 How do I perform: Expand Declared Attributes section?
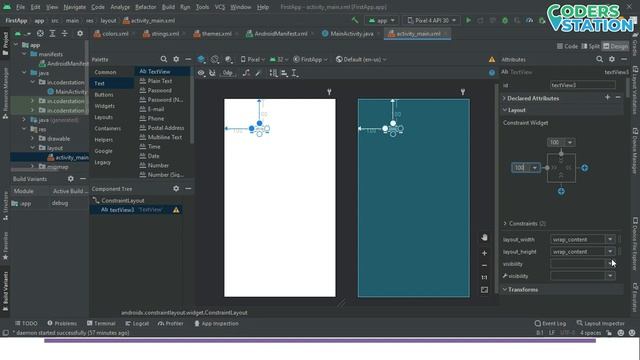coord(504,98)
